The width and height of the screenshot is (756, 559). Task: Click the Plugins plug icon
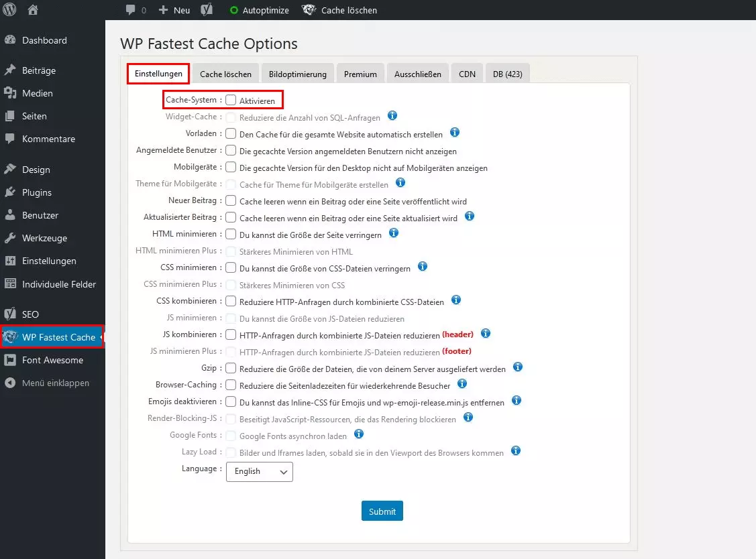pyautogui.click(x=10, y=192)
